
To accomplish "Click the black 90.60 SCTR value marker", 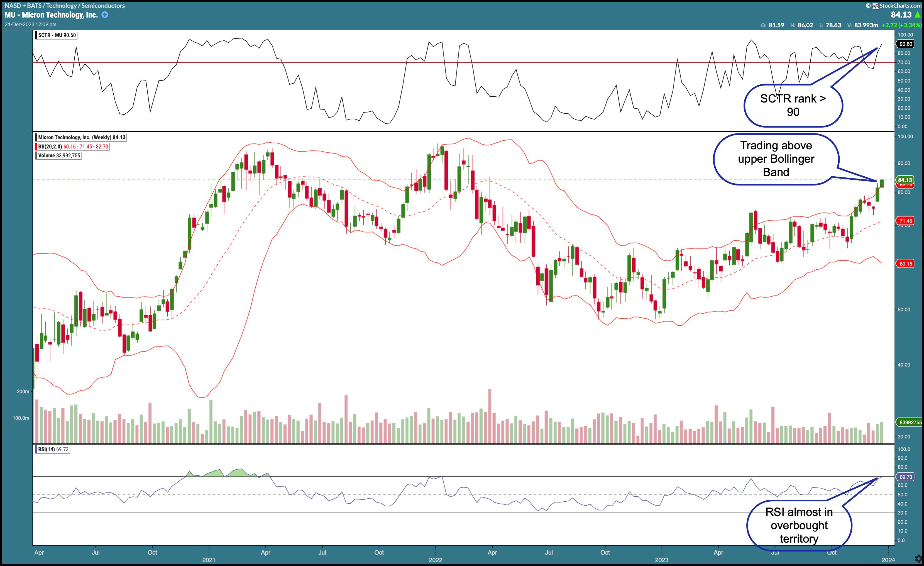I will click(x=906, y=44).
